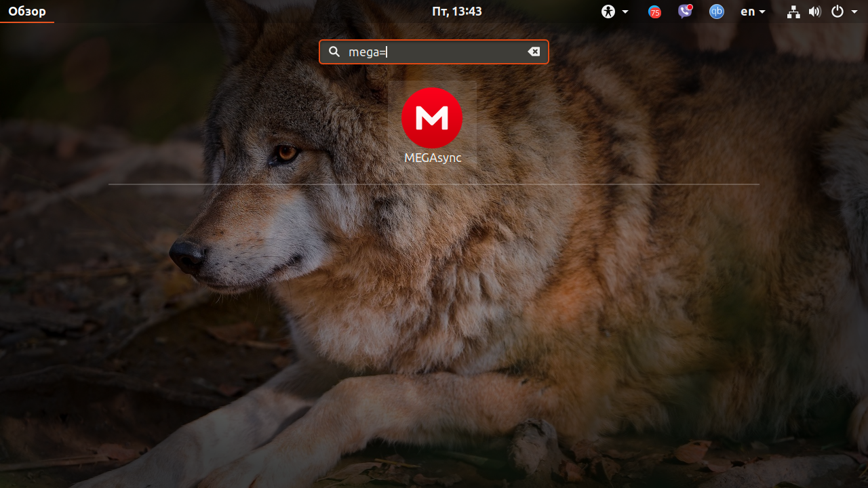868x488 pixels.
Task: Open the accessibility menu icon
Action: (x=608, y=12)
